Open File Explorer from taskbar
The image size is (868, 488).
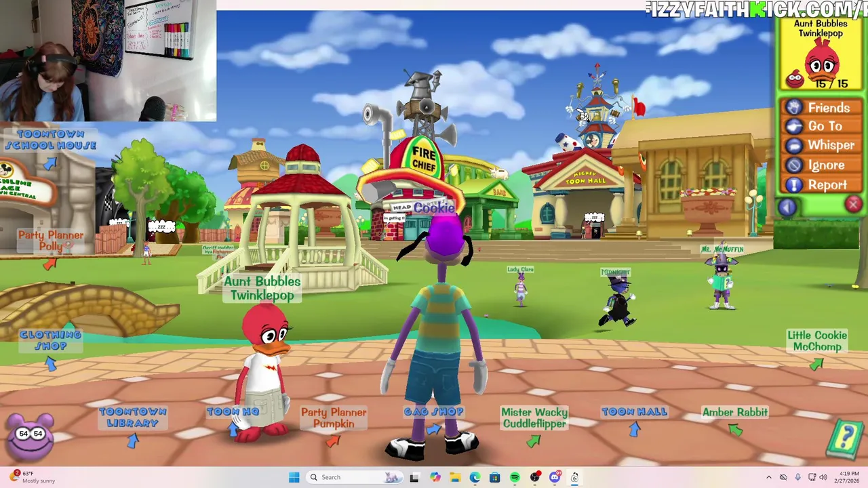click(454, 477)
